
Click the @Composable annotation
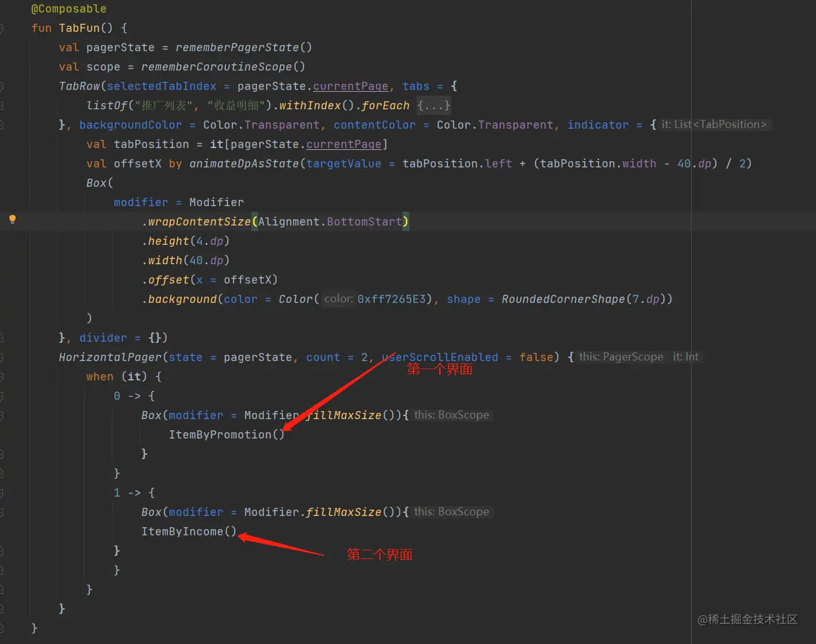point(69,9)
